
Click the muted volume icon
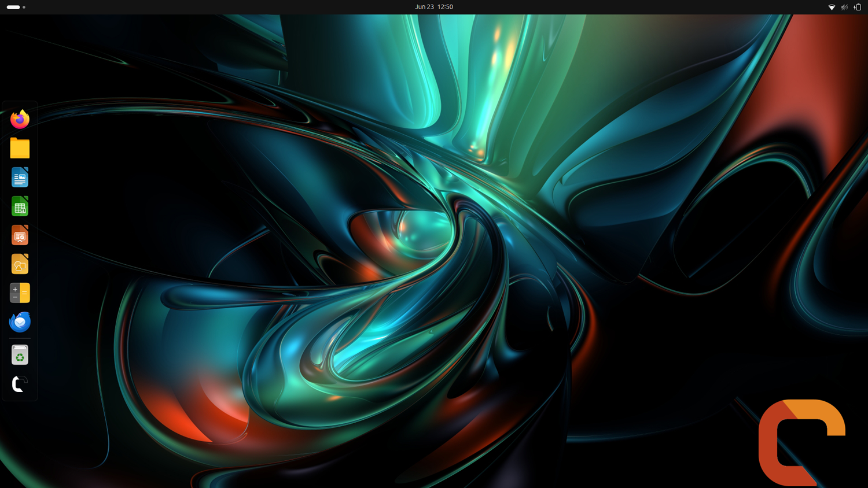(x=844, y=7)
